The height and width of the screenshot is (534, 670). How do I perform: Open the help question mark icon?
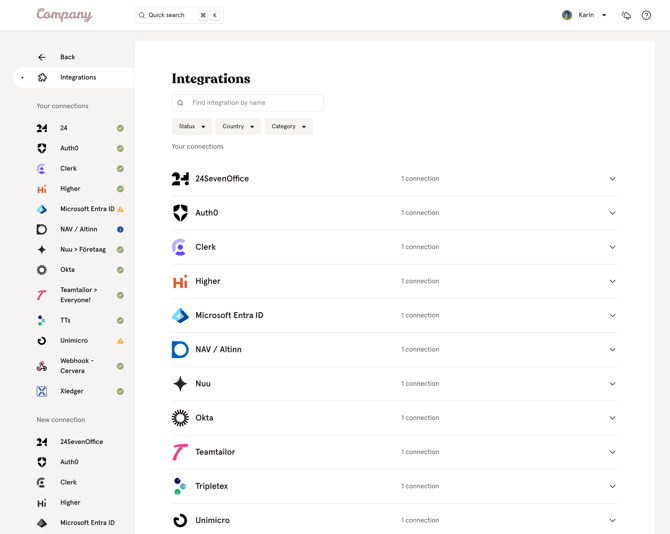tap(646, 15)
